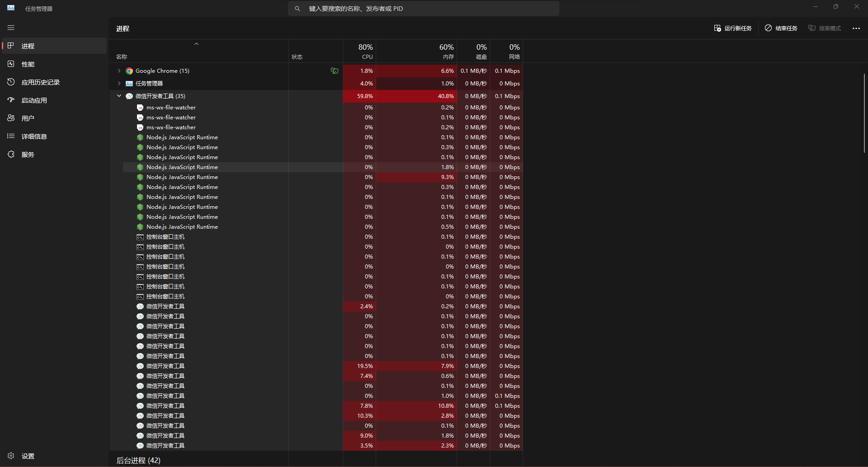Viewport: 868px width, 467px height.
Task: Click the 40.8% memory cell for 微信开发者工具
Action: coord(416,96)
